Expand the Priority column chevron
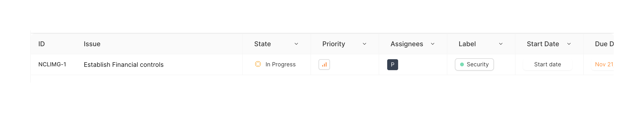This screenshot has width=644, height=113. [x=364, y=44]
